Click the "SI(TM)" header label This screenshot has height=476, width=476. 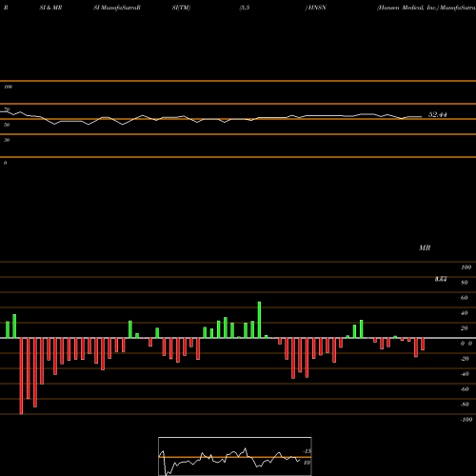[181, 8]
